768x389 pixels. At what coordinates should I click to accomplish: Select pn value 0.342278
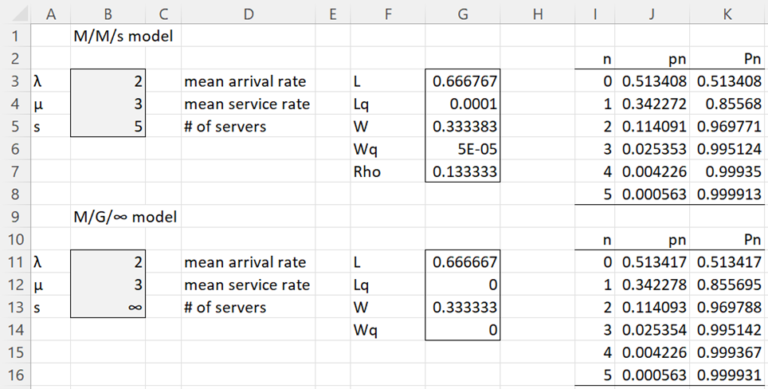[651, 285]
